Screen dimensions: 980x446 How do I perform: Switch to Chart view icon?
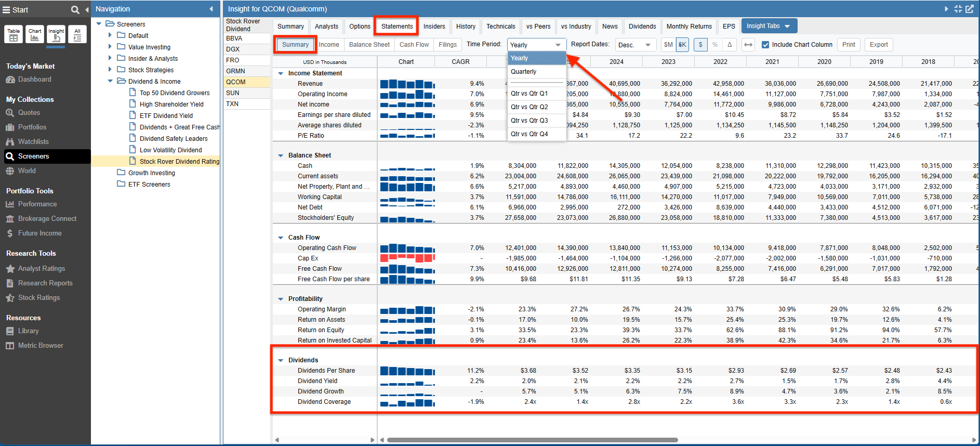pos(35,34)
